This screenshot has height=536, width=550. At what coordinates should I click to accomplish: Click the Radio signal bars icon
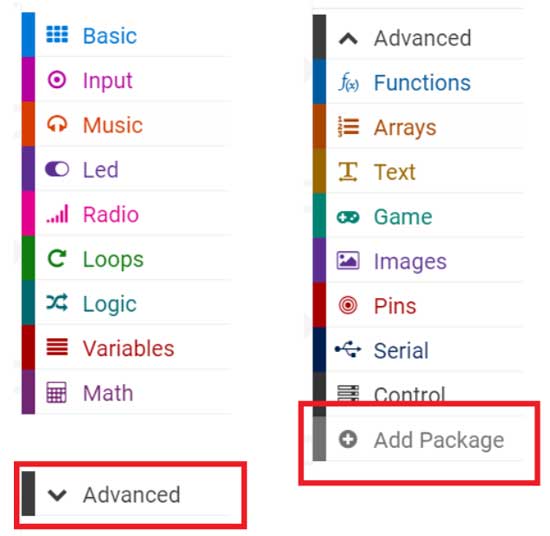click(58, 214)
